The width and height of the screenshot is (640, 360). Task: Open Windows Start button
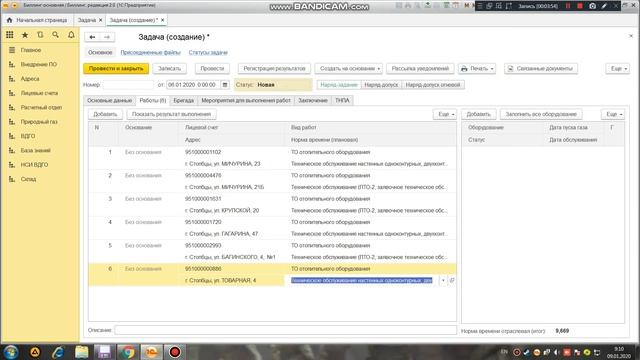pyautogui.click(x=11, y=352)
